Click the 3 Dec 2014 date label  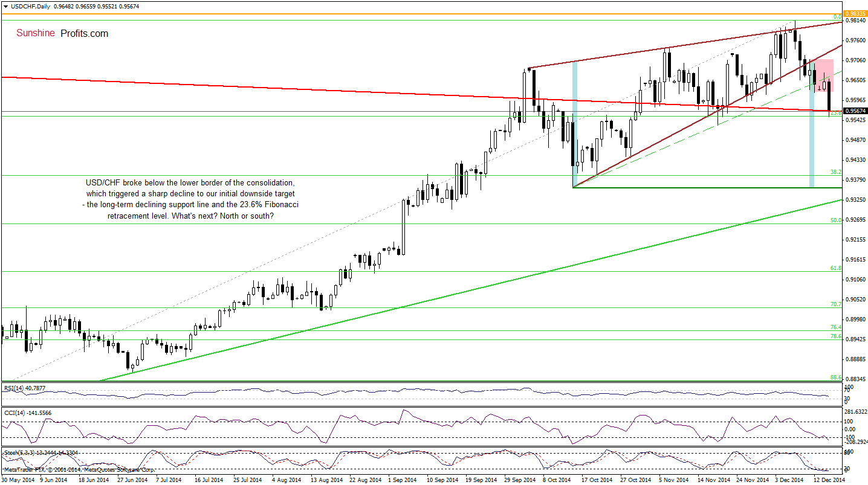click(789, 480)
